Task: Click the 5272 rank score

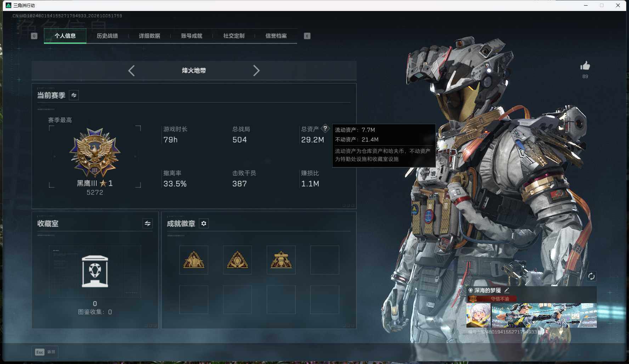Action: pos(95,192)
